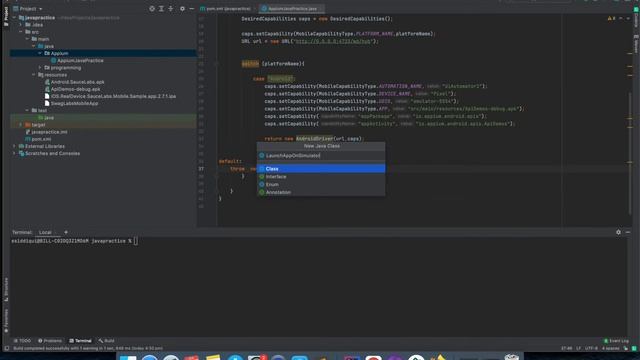Screen dimensions: 640x360
Task: Collapse the Appium package
Action: pos(40,53)
